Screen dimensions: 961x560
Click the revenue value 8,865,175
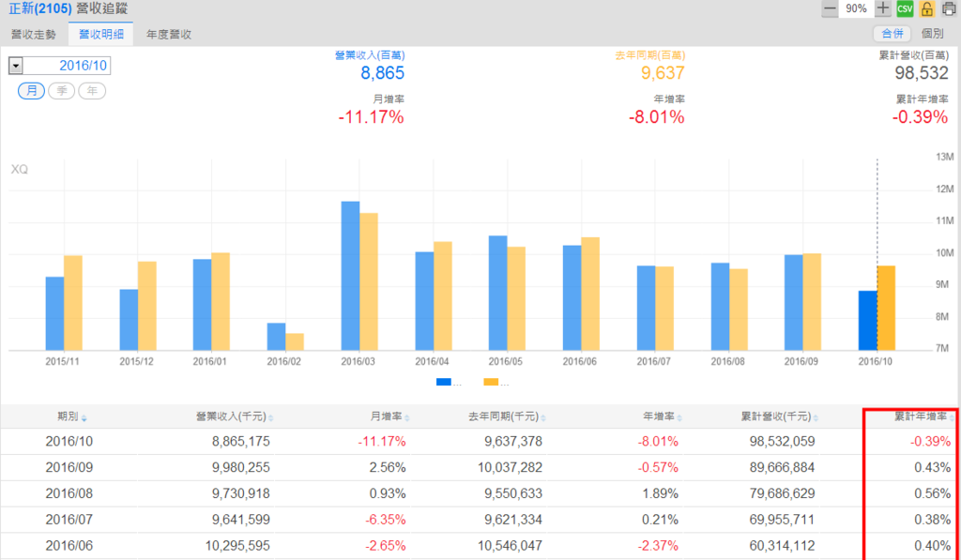pos(241,441)
